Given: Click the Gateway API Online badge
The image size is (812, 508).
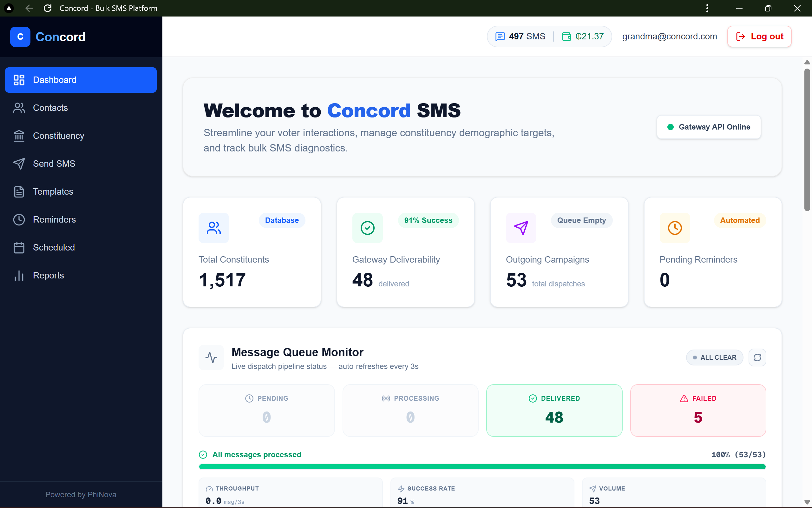Looking at the screenshot, I should [x=709, y=127].
